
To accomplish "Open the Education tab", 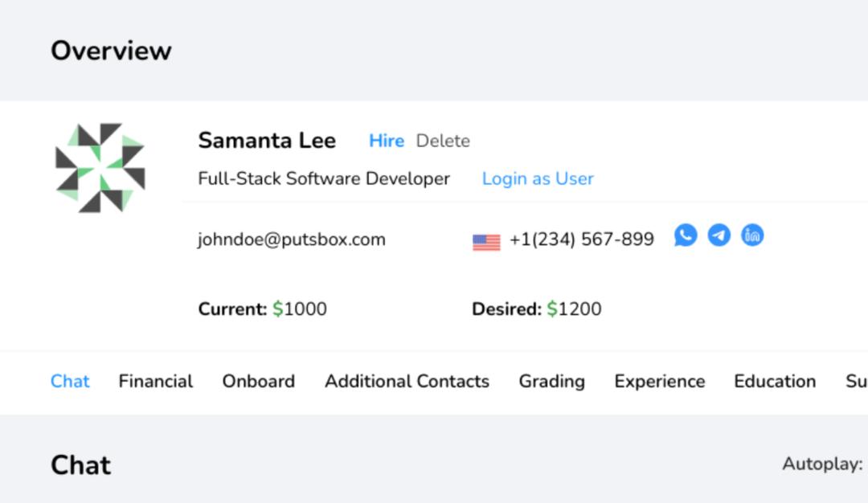I will [774, 382].
